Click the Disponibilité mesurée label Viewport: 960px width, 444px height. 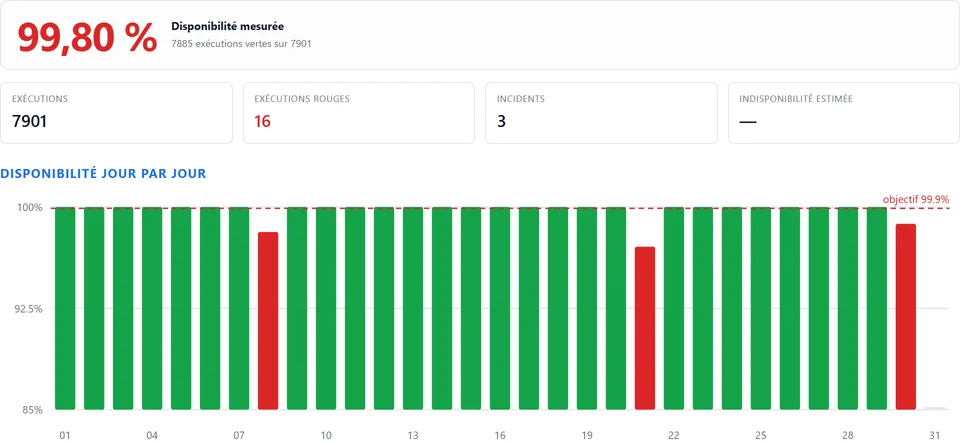(227, 26)
